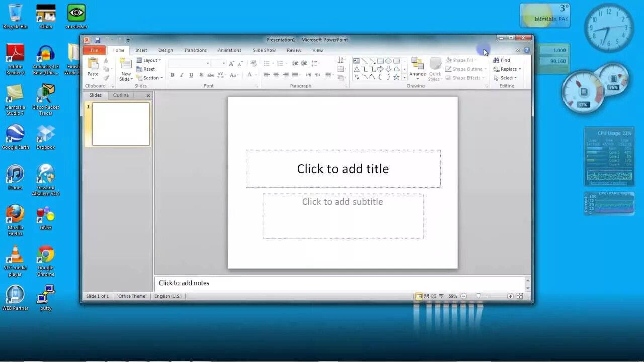Image resolution: width=644 pixels, height=362 pixels.
Task: Click the PowerPoint Help icon
Action: [x=527, y=50]
